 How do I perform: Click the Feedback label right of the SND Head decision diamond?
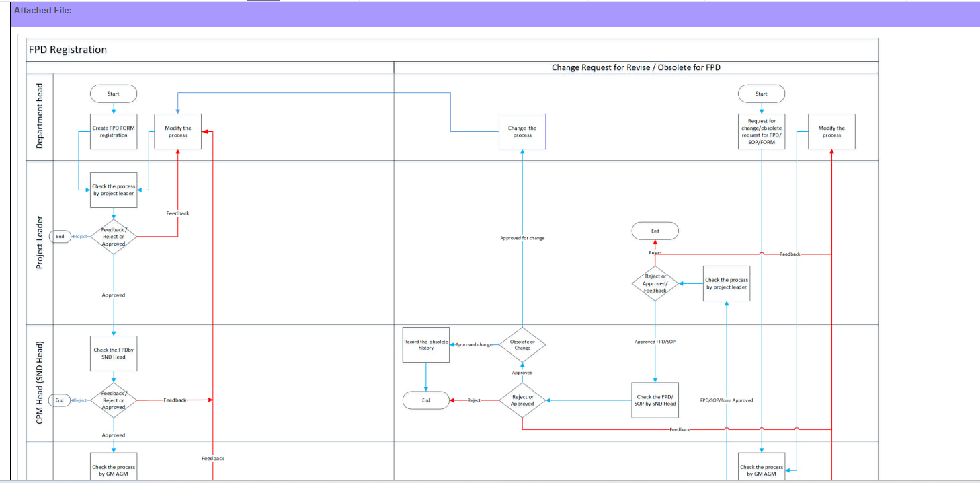tap(175, 400)
